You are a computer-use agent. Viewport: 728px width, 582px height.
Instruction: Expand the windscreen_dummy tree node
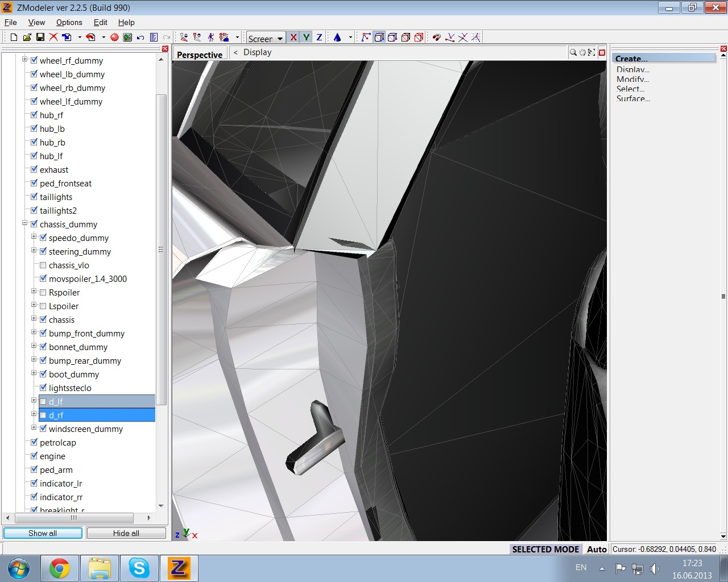(34, 428)
